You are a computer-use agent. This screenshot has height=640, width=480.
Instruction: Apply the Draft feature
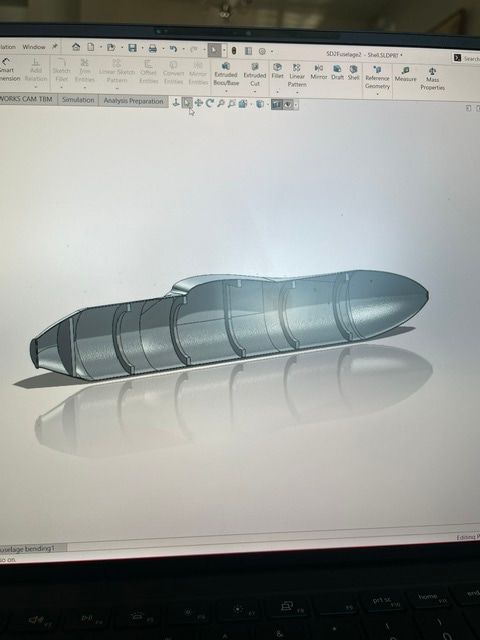337,72
